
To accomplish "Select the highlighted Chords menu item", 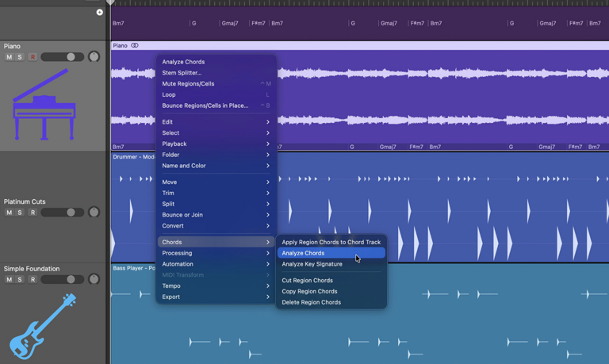I will [216, 242].
